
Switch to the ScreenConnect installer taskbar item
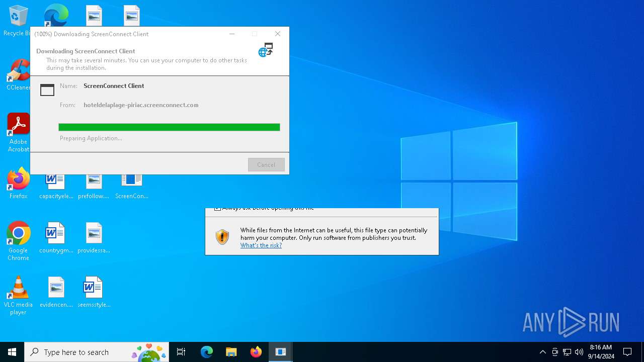pos(281,352)
